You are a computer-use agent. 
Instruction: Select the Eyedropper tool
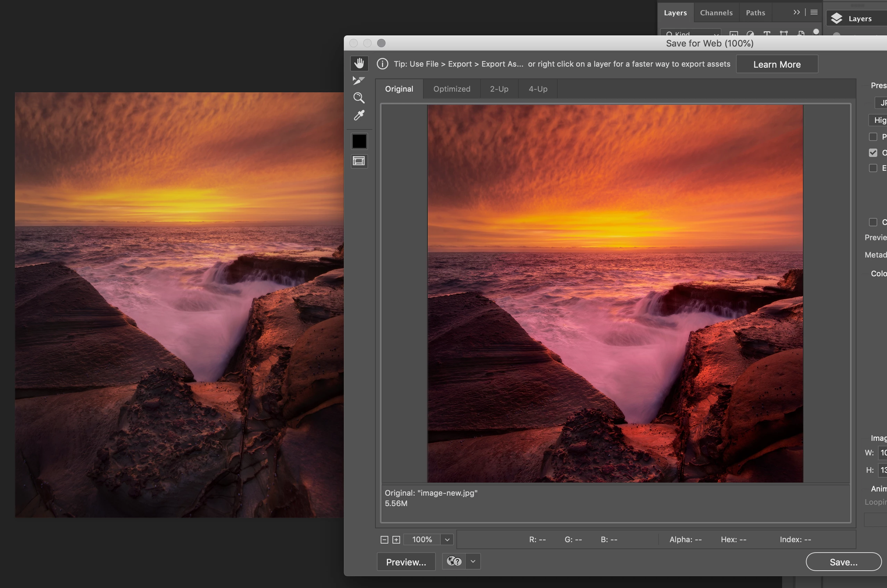(359, 115)
